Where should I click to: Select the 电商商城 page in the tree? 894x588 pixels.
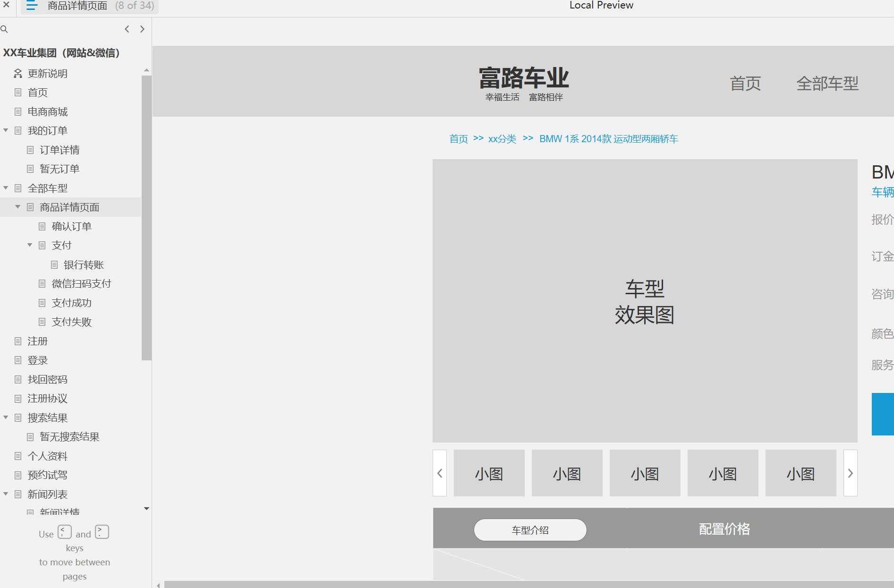point(47,111)
